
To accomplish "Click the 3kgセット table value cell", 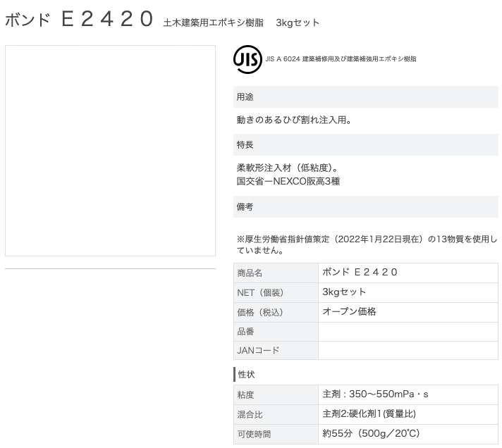I will pos(408,292).
